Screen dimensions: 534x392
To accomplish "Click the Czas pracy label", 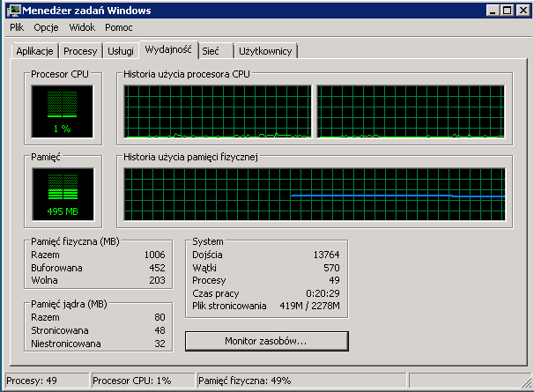I will click(x=216, y=293).
